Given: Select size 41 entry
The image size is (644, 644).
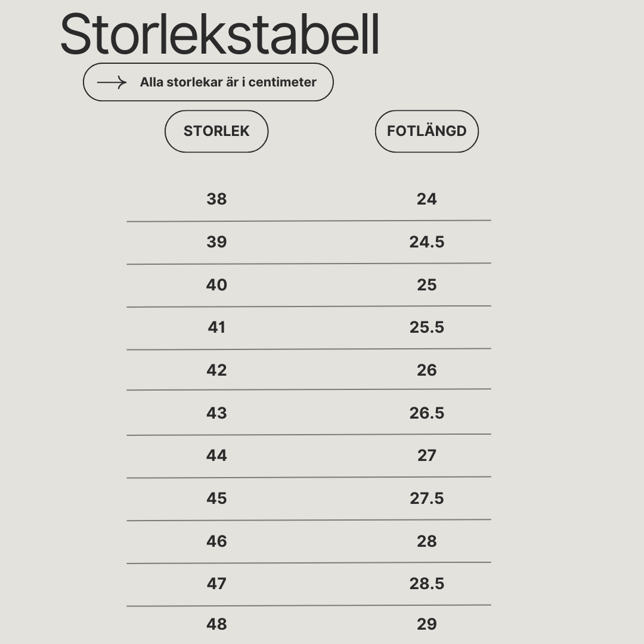Looking at the screenshot, I should pos(216,327).
